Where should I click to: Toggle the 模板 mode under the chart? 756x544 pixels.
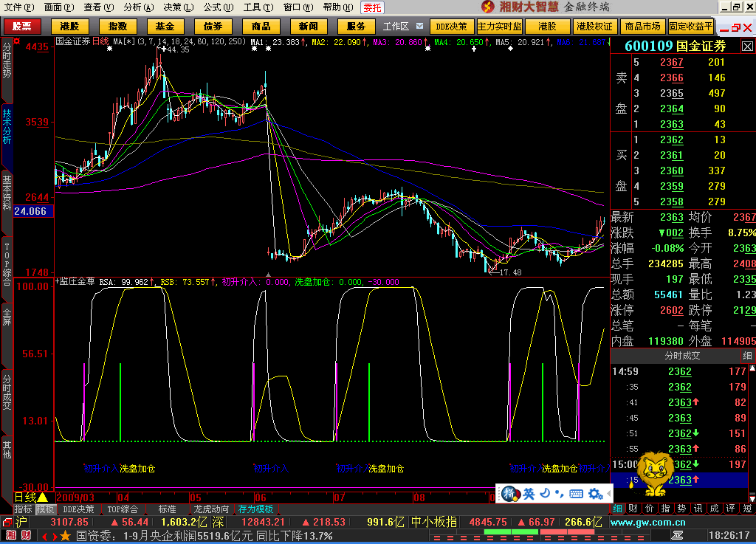point(46,509)
